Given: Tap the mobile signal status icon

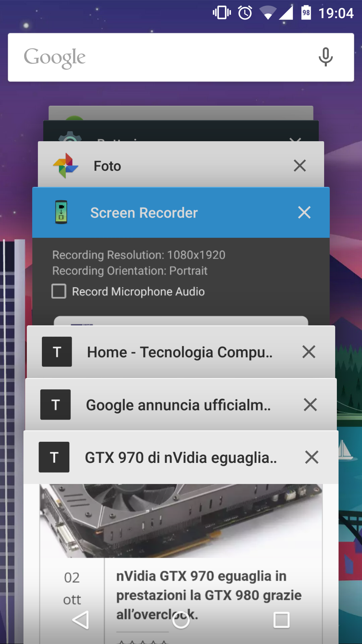Looking at the screenshot, I should click(x=286, y=13).
